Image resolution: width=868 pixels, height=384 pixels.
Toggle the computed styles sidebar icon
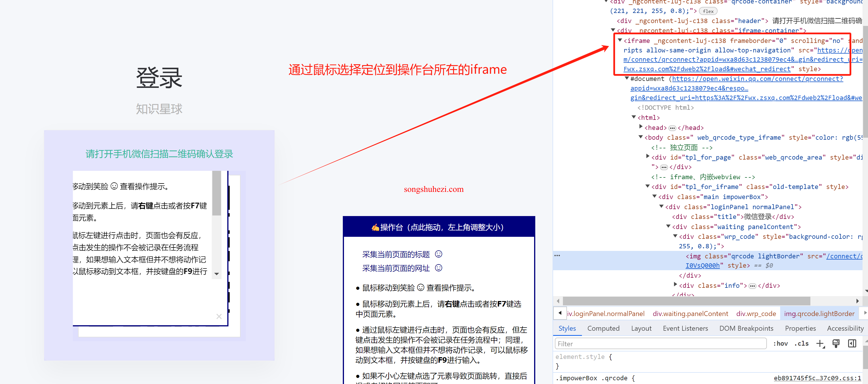(x=852, y=344)
